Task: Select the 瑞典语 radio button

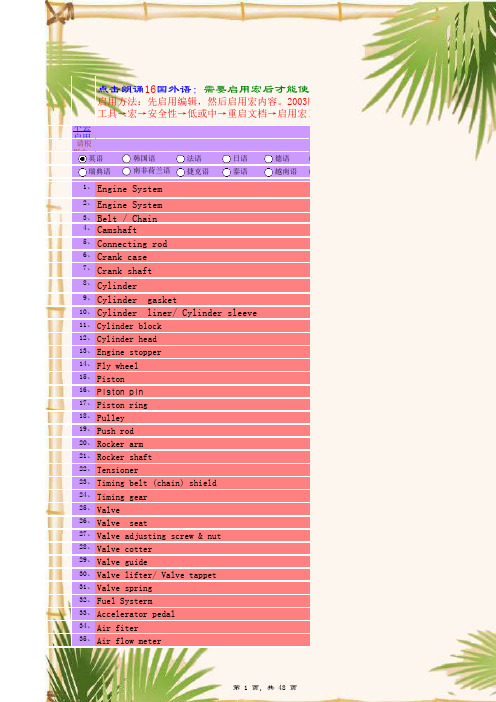Action: (82, 172)
